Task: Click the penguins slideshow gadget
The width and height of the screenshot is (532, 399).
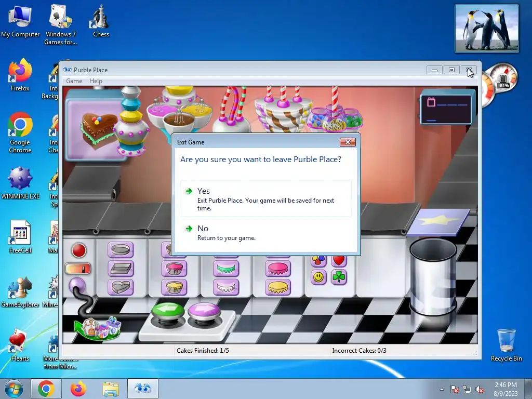Action: [487, 29]
